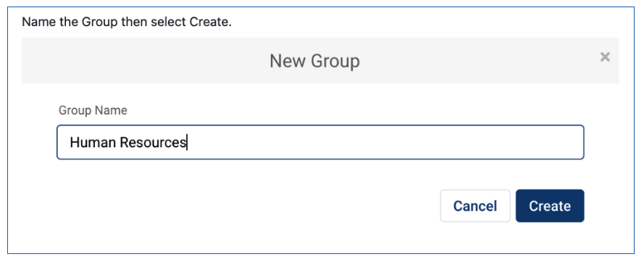Click the word 'Create' in the instruction sentence
The image size is (644, 262).
pos(209,22)
